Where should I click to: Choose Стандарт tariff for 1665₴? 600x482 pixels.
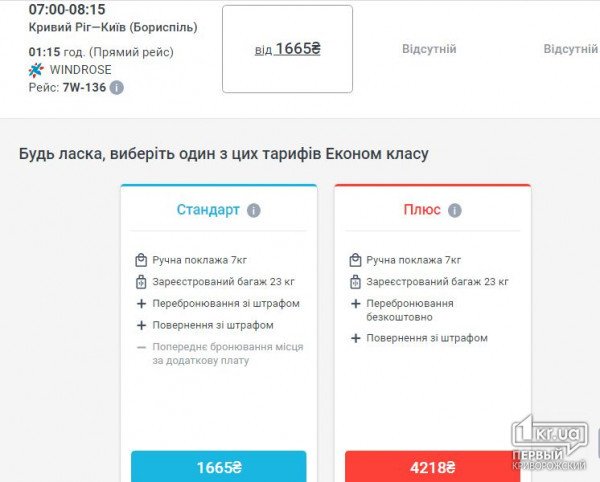(218, 467)
